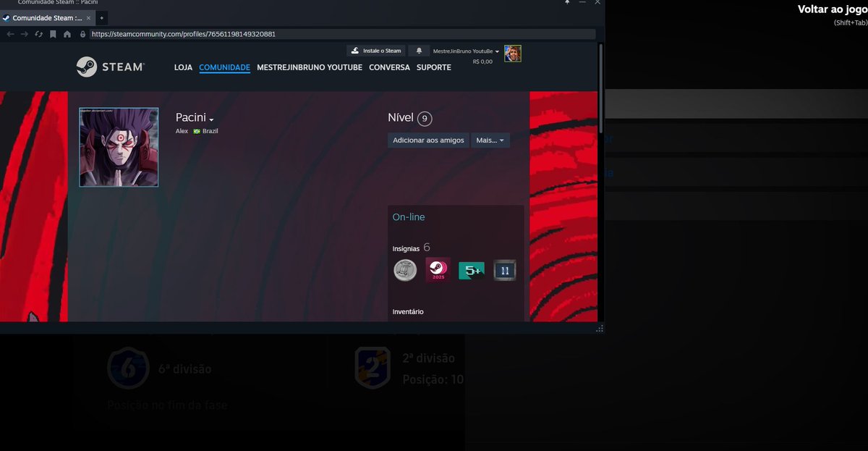
Task: Click the Years of Service coin badge
Action: click(x=404, y=269)
